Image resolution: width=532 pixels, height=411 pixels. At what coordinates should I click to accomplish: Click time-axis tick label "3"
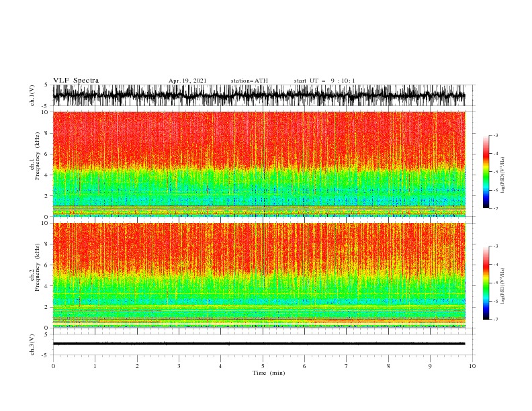click(x=179, y=366)
